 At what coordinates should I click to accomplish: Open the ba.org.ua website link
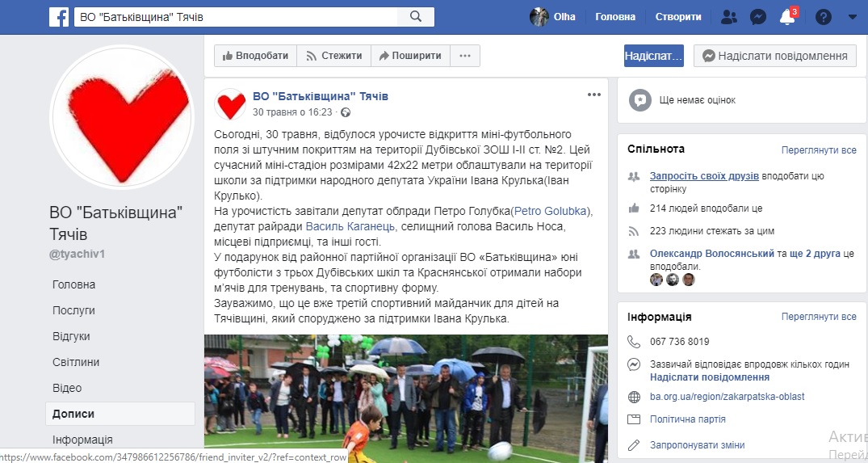727,397
